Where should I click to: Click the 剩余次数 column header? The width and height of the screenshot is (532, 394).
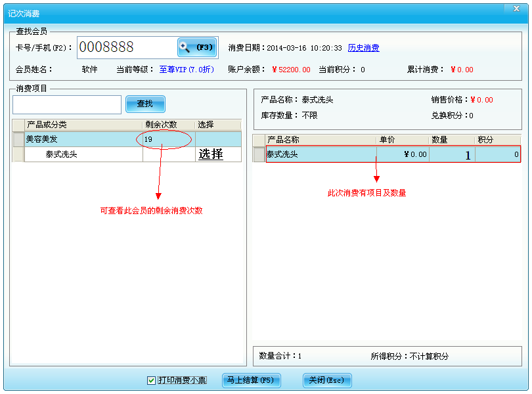point(169,125)
